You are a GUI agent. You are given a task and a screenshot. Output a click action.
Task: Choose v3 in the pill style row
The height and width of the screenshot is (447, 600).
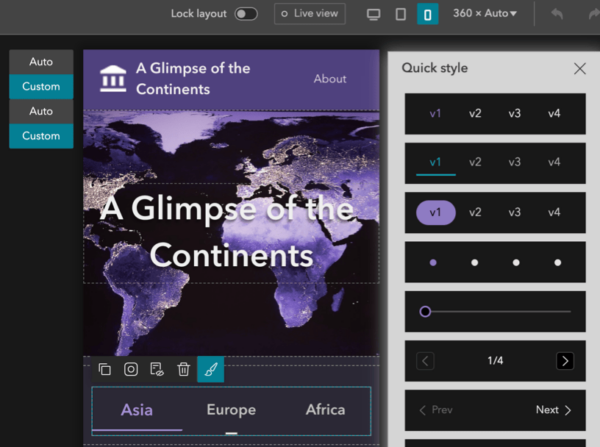515,212
